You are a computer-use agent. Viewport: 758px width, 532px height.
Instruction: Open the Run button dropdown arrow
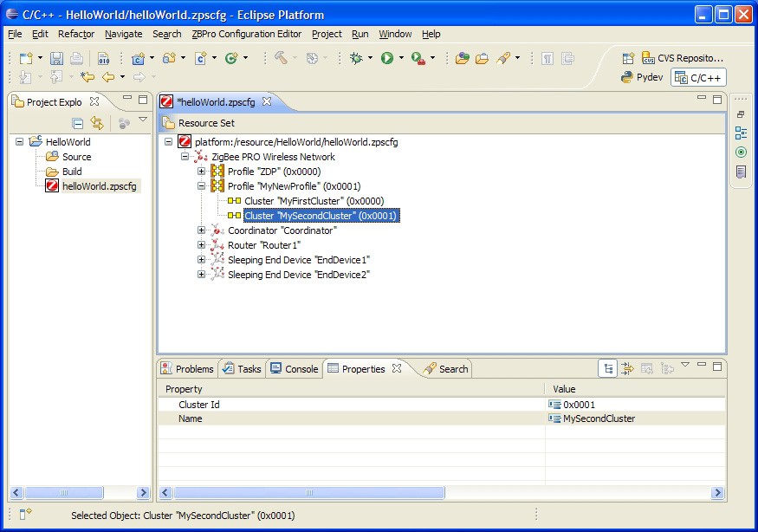click(400, 59)
